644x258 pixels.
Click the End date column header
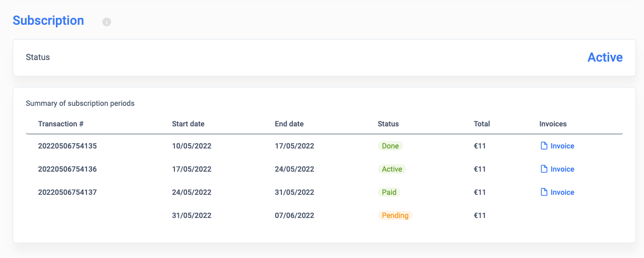coord(289,124)
